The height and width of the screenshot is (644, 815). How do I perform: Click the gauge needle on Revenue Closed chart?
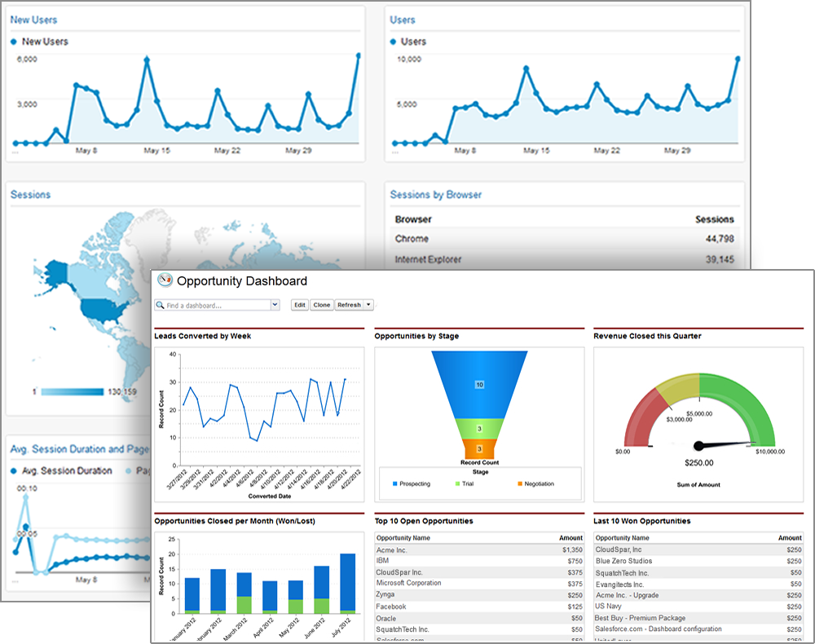[724, 445]
